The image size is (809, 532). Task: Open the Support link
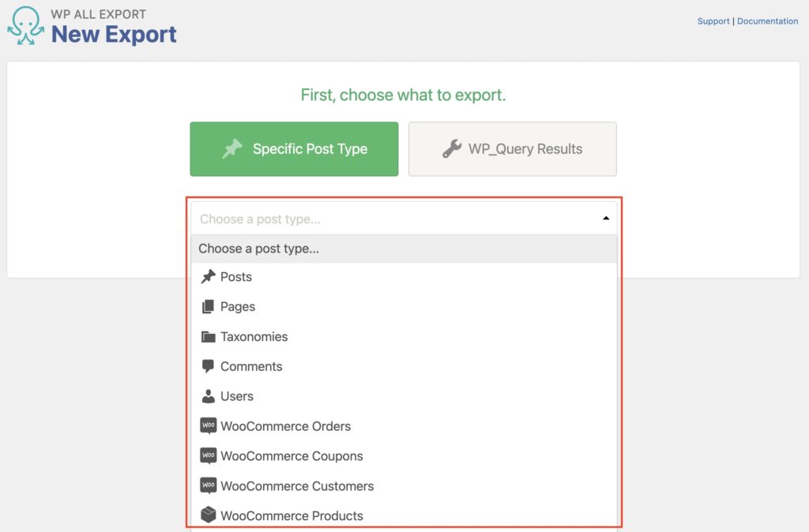(x=713, y=21)
